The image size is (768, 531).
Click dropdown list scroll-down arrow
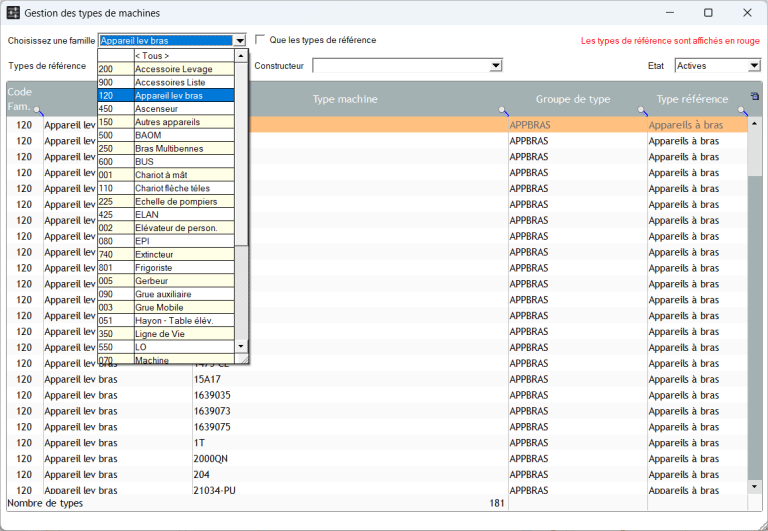(x=240, y=346)
